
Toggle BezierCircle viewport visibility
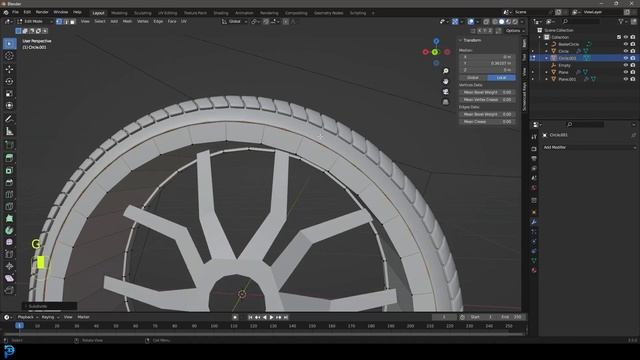pyautogui.click(x=626, y=44)
